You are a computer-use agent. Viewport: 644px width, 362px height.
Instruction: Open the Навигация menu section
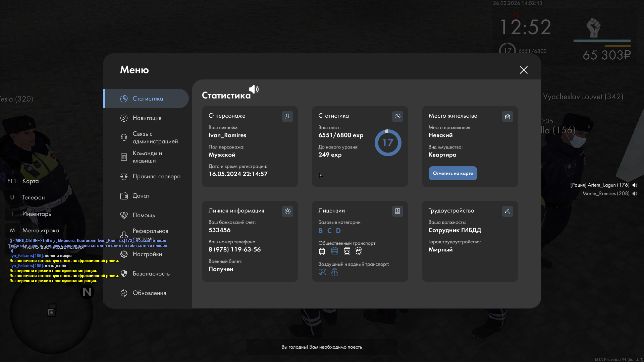click(x=147, y=118)
